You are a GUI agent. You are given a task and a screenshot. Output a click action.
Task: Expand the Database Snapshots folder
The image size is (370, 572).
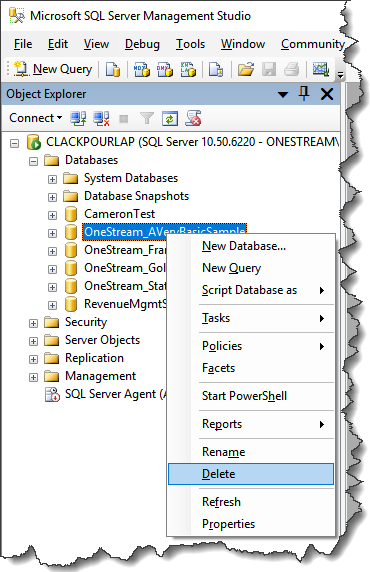coord(52,197)
